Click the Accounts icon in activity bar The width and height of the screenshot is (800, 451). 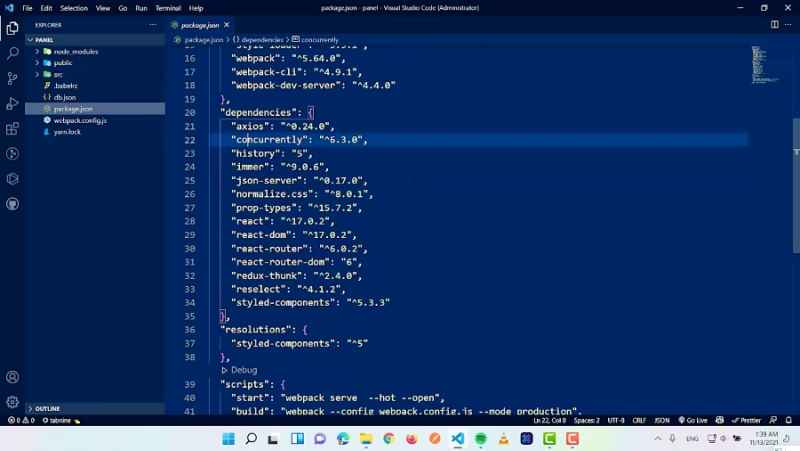pyautogui.click(x=13, y=377)
